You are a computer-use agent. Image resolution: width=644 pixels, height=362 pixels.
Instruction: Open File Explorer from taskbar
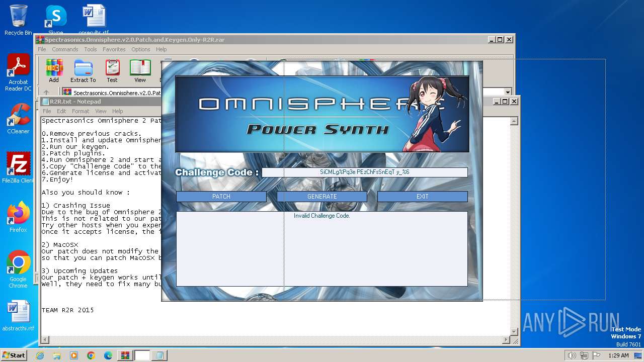(57, 355)
